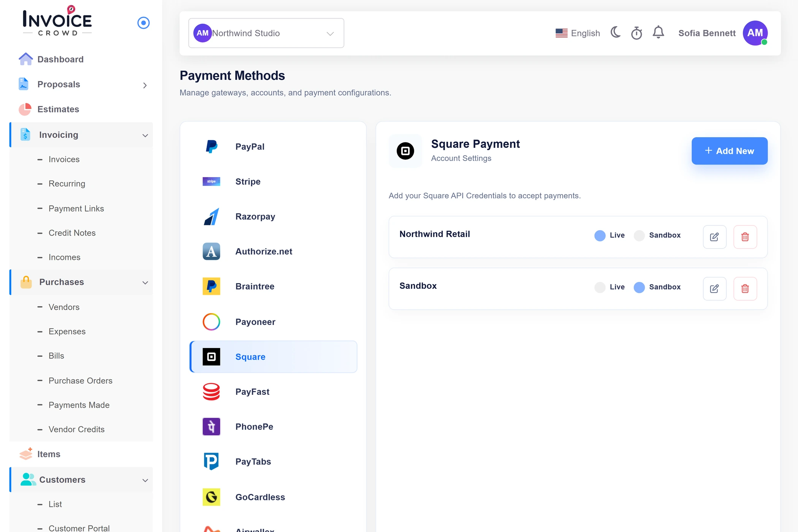Click the PayTabs logo icon
This screenshot has height=532, width=798.
[211, 461]
